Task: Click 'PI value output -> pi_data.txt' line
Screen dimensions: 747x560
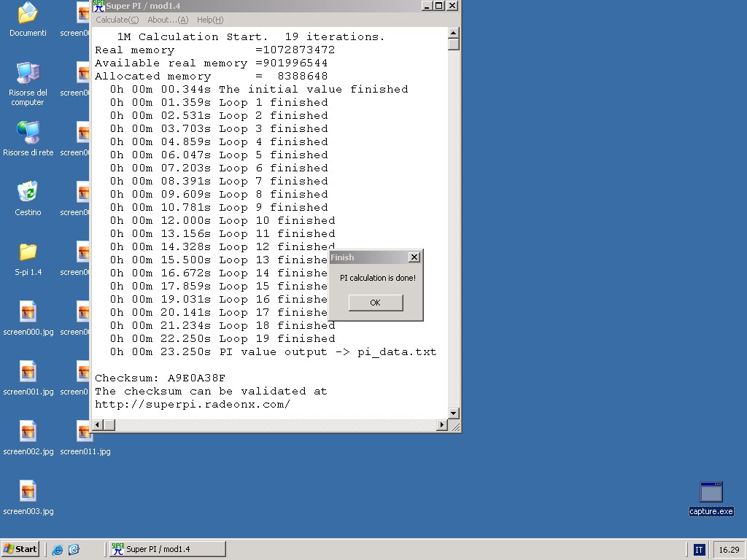Action: (x=273, y=352)
